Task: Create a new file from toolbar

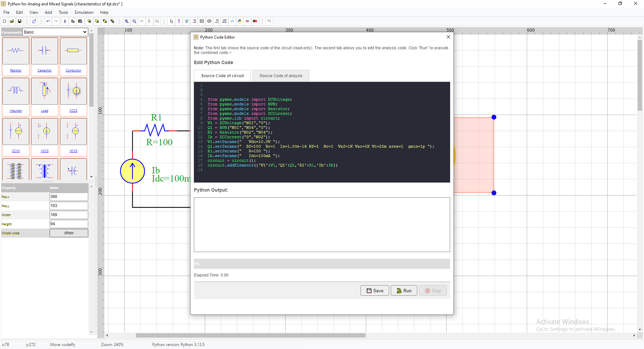Action: [x=4, y=21]
